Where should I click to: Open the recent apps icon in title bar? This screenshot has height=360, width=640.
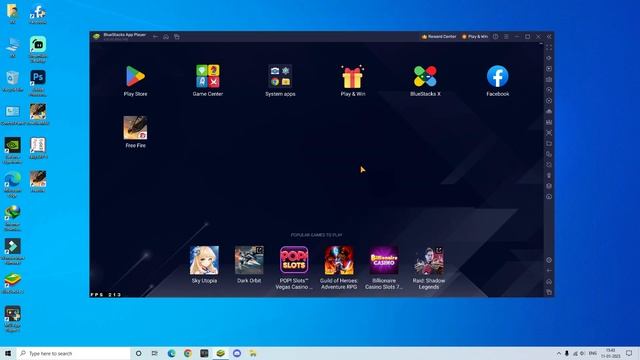click(x=177, y=37)
